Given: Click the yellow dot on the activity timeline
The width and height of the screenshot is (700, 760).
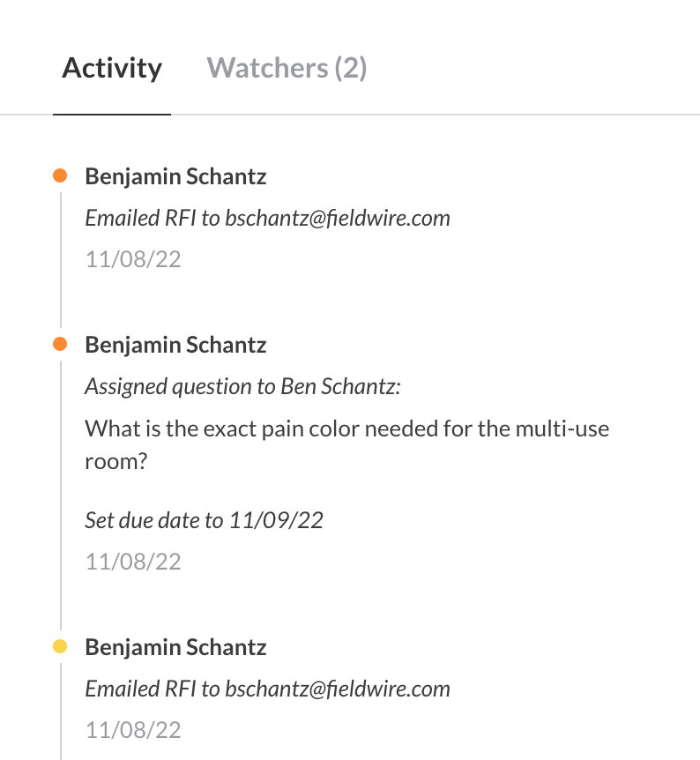Looking at the screenshot, I should point(60,647).
